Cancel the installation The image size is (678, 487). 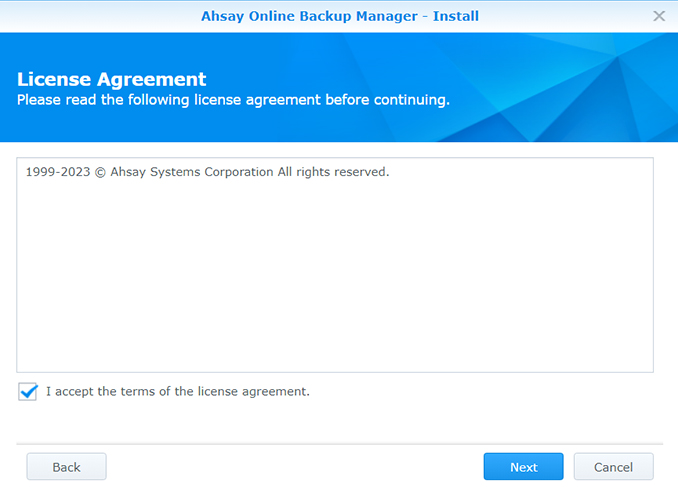pyautogui.click(x=613, y=467)
